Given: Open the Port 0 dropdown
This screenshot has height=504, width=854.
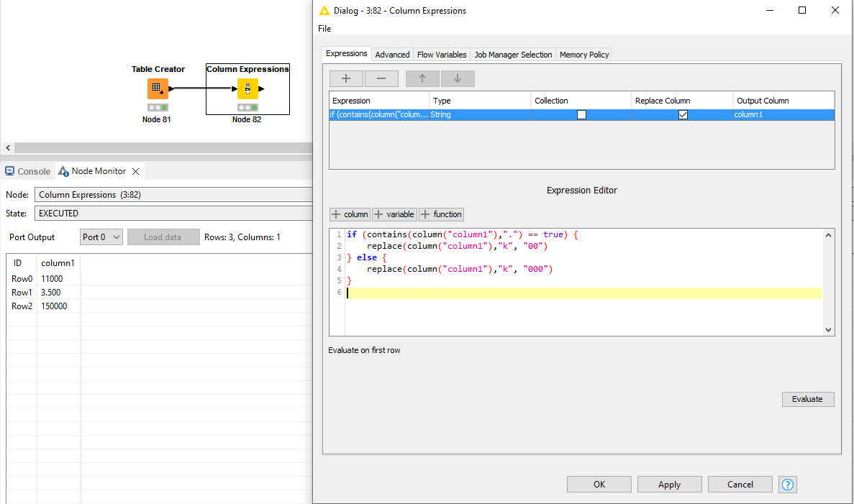Looking at the screenshot, I should 101,237.
